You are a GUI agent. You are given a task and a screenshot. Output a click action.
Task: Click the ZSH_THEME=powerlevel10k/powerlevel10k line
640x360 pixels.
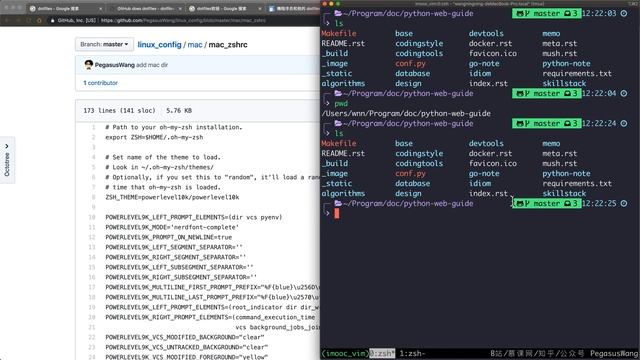click(172, 198)
